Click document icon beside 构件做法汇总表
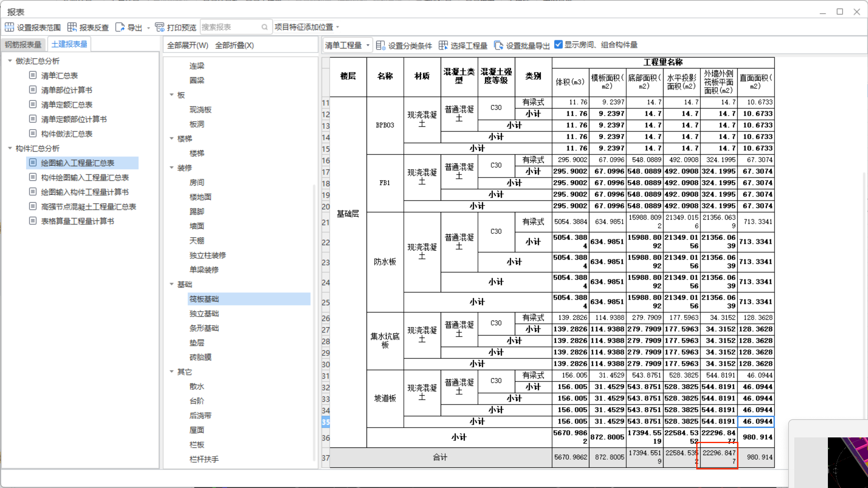Image resolution: width=868 pixels, height=488 pixels. click(33, 133)
